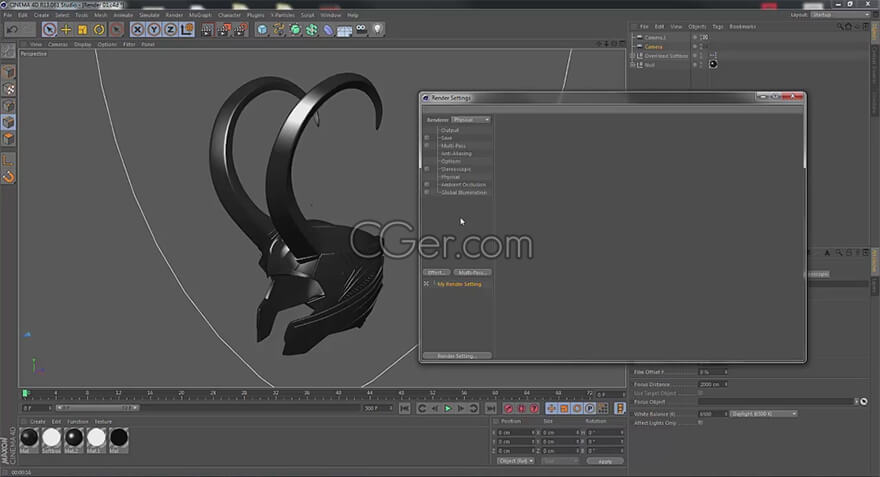Click the Focus Object picker icon
This screenshot has width=880, height=477.
coord(864,401)
